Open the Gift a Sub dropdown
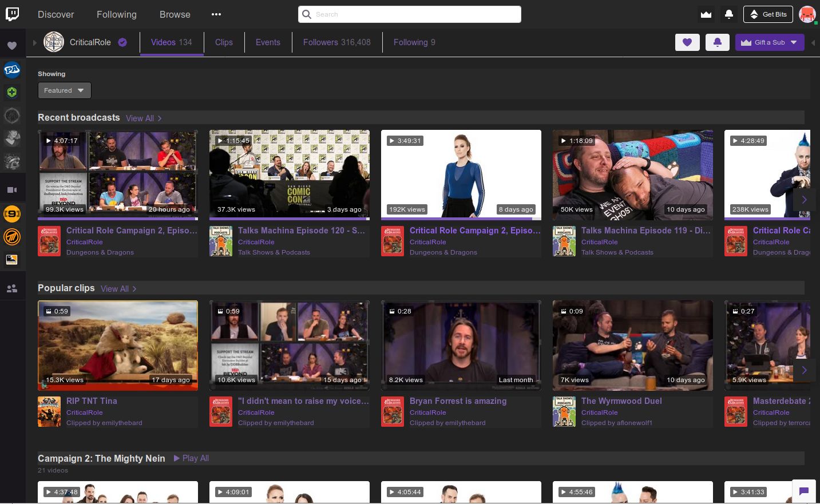This screenshot has width=820, height=504. click(770, 42)
